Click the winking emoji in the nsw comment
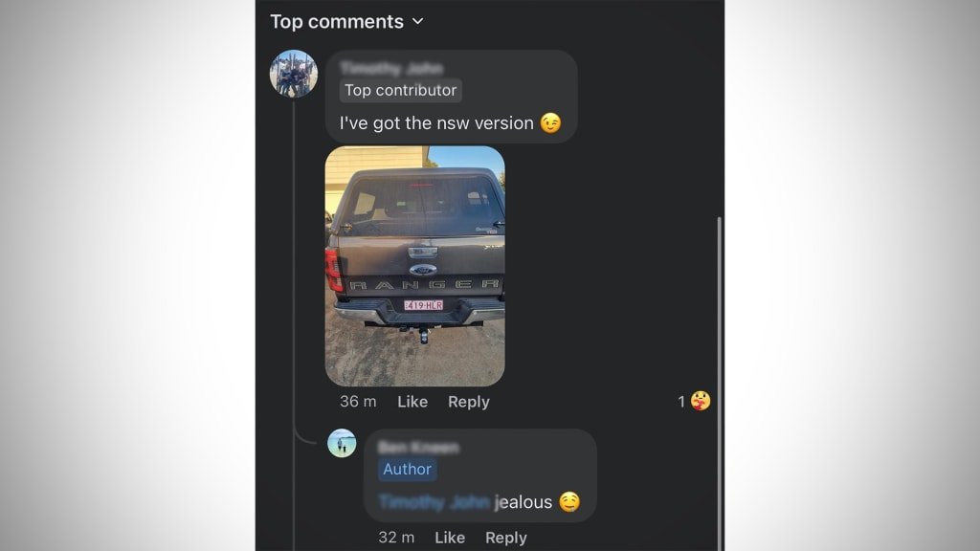980x551 pixels. [x=550, y=123]
